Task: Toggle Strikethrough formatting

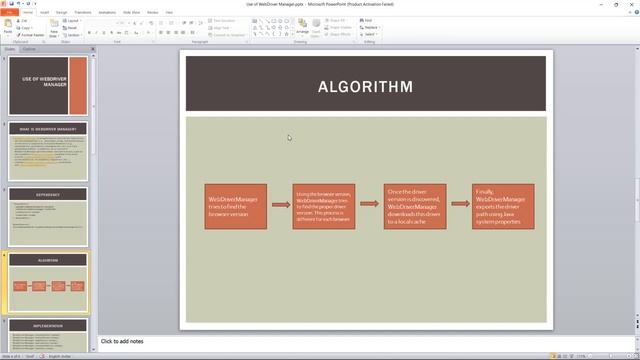Action: (x=119, y=33)
